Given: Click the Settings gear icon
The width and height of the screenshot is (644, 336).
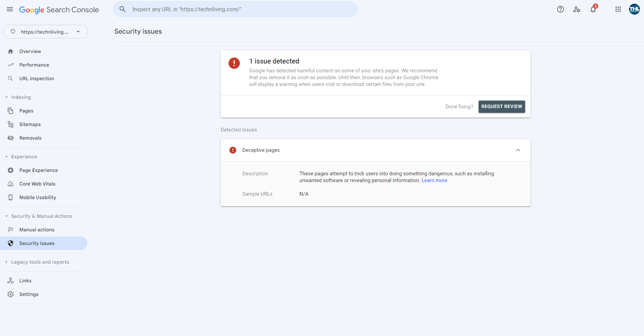Looking at the screenshot, I should pos(11,294).
